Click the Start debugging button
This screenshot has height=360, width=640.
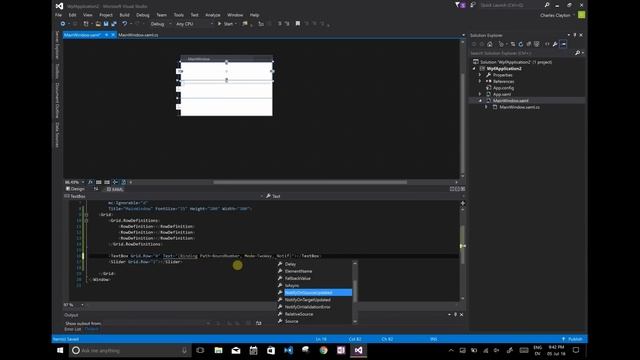pyautogui.click(x=226, y=24)
